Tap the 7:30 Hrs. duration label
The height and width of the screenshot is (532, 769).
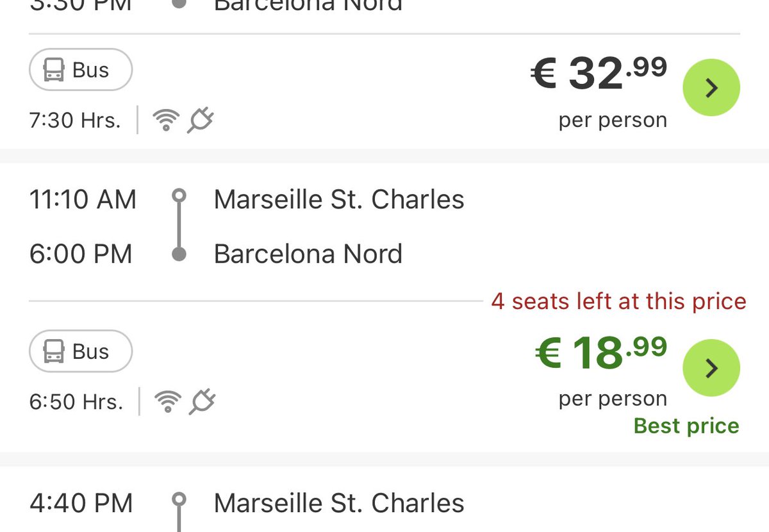coord(75,121)
